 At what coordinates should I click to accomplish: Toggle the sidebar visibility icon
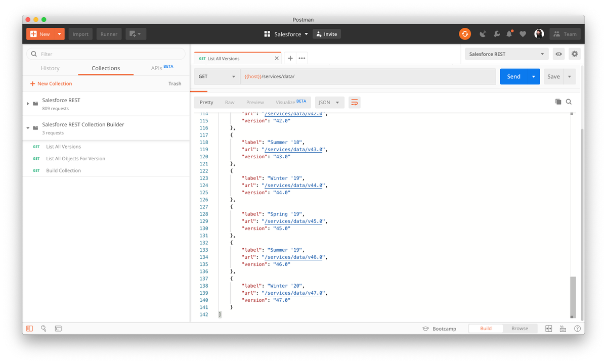click(x=30, y=329)
